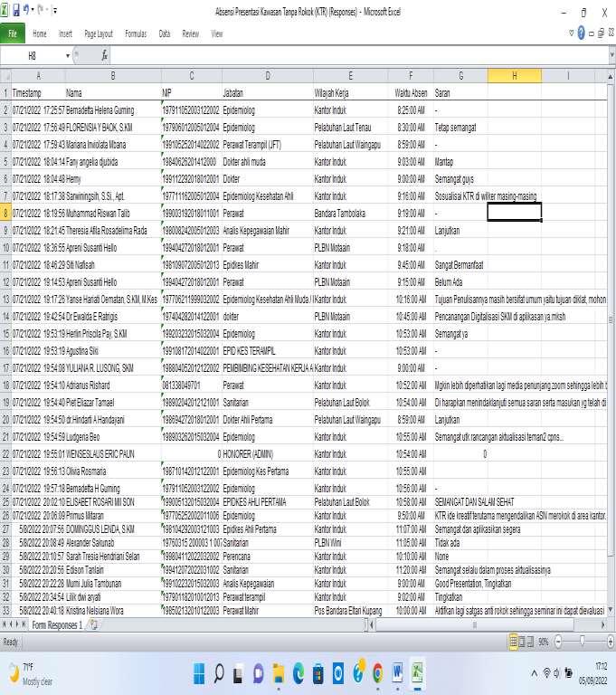The height and width of the screenshot is (695, 616).
Task: Select column A header
Action: click(38, 76)
